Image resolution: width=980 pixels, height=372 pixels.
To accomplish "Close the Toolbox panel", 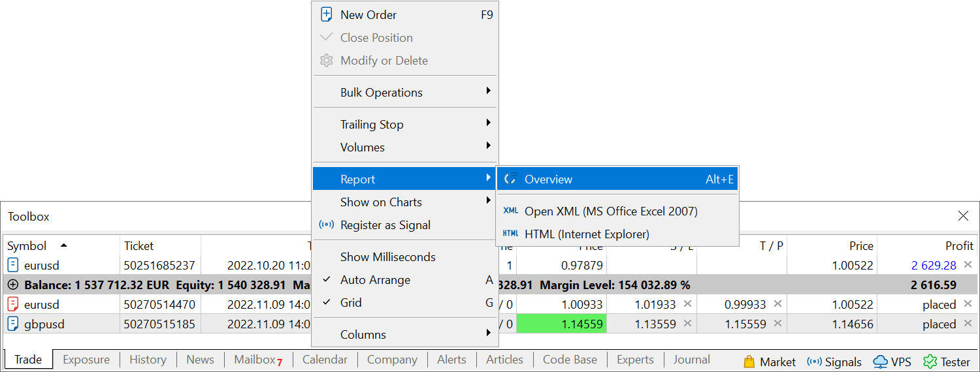I will click(x=963, y=216).
